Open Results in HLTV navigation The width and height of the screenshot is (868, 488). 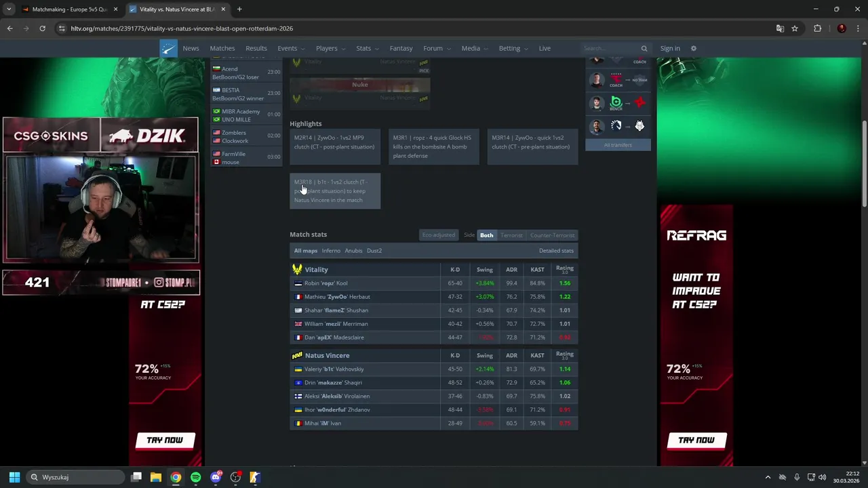(x=256, y=48)
